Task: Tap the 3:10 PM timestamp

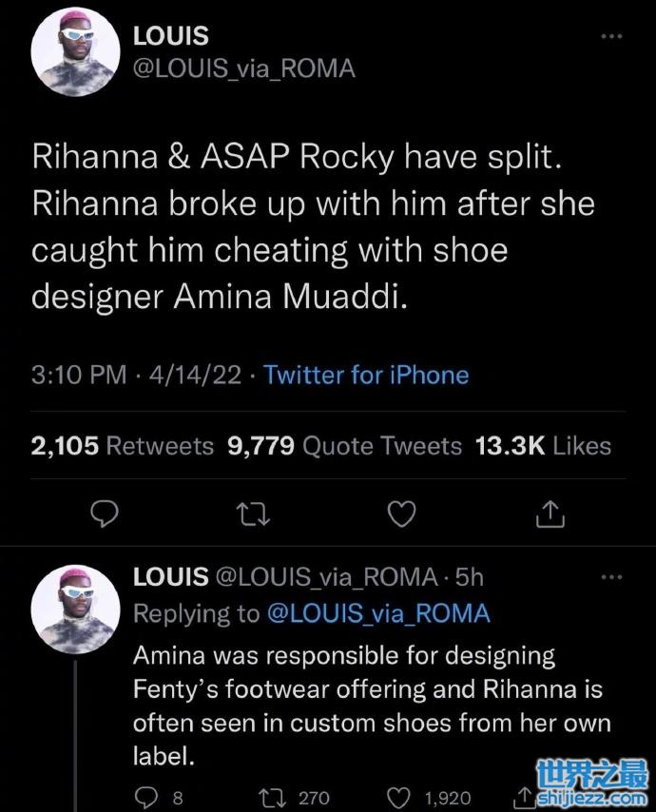Action: (x=79, y=375)
